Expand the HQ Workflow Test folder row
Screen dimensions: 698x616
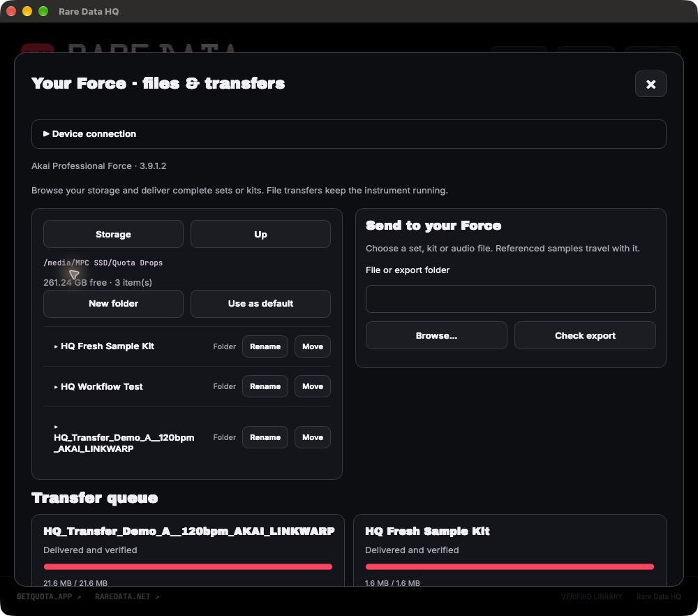tap(98, 386)
